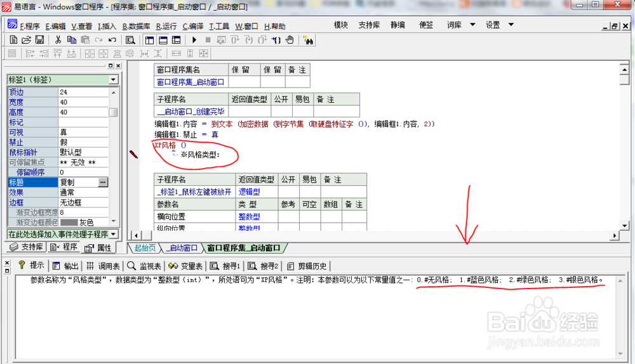Image resolution: width=635 pixels, height=364 pixels.
Task: Click the code editor scroll-left arrow
Action: (136, 235)
